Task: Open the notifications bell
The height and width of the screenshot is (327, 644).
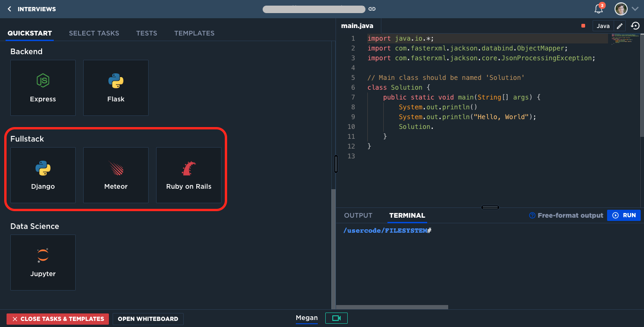Action: tap(598, 9)
